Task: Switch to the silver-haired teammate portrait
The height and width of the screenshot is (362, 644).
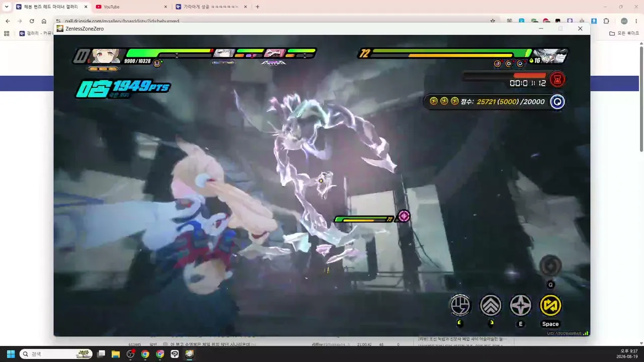Action: click(x=224, y=53)
